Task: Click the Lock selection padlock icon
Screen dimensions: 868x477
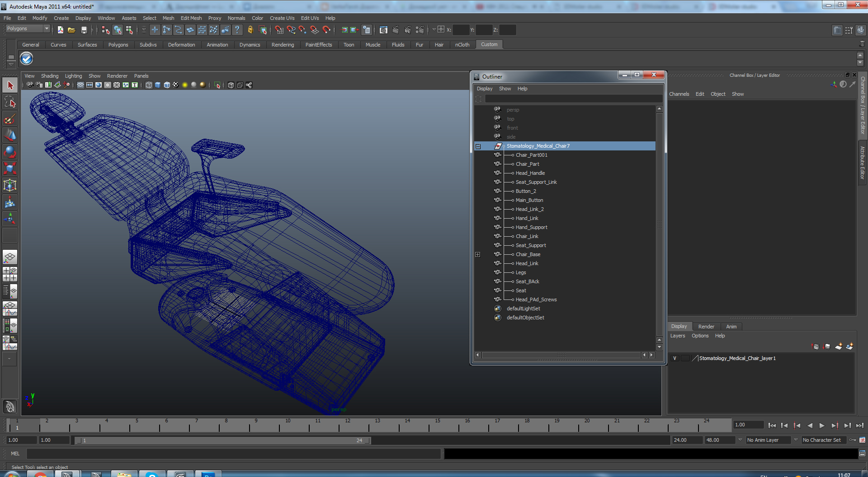Action: pyautogui.click(x=250, y=30)
